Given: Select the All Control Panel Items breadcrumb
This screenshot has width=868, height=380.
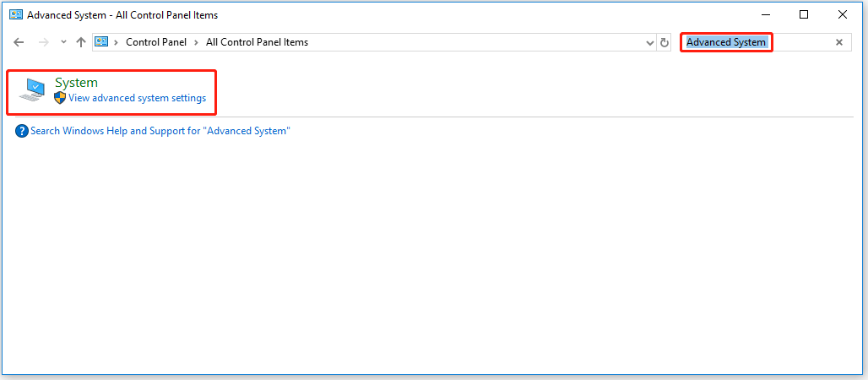Looking at the screenshot, I should click(257, 42).
